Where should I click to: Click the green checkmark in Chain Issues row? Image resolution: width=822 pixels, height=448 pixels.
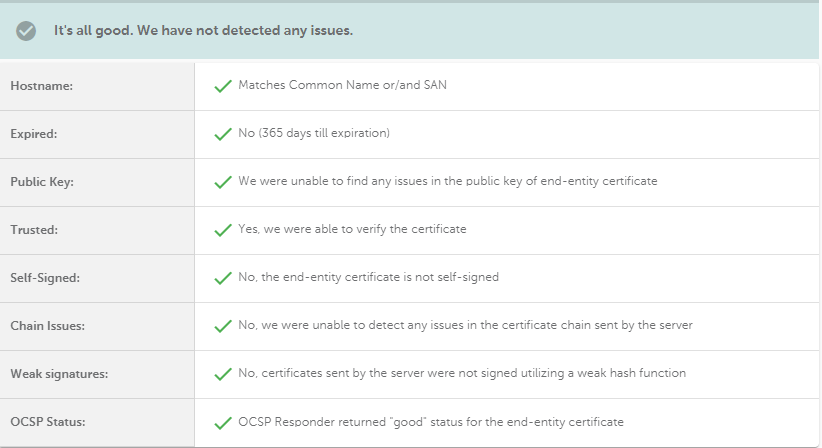[x=223, y=326]
